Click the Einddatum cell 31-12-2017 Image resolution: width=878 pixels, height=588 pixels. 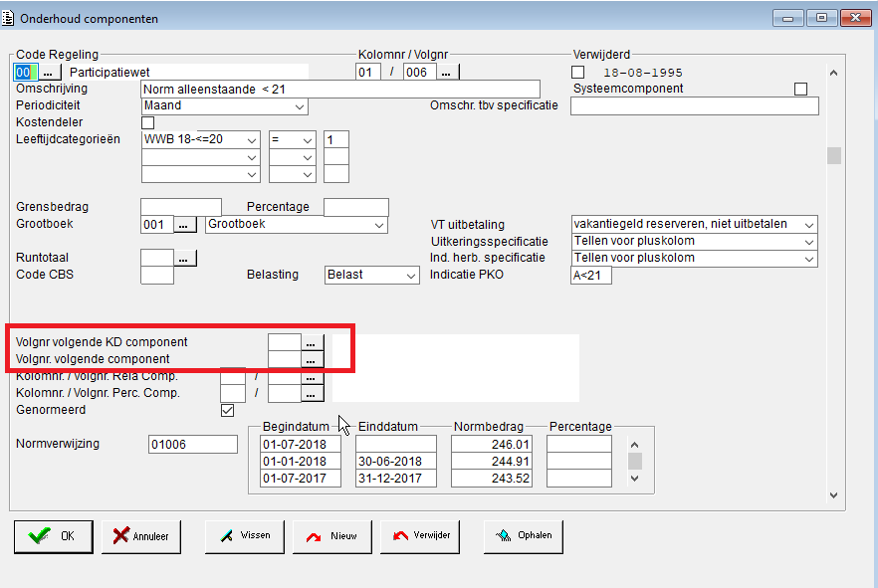[x=396, y=479]
